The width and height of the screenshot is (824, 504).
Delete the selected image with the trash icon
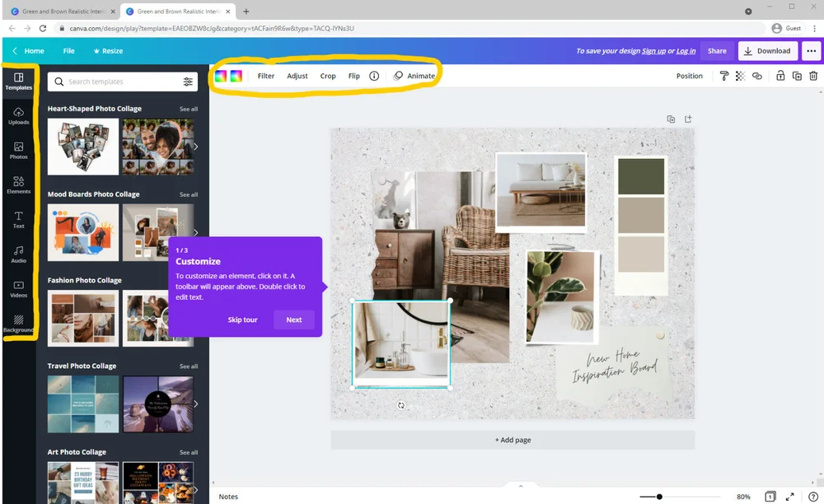[x=814, y=75]
